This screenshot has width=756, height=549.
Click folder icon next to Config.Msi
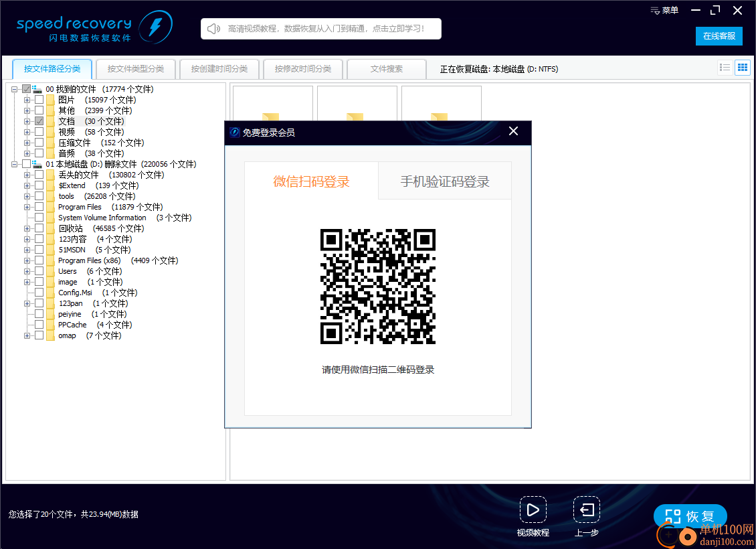click(x=51, y=293)
